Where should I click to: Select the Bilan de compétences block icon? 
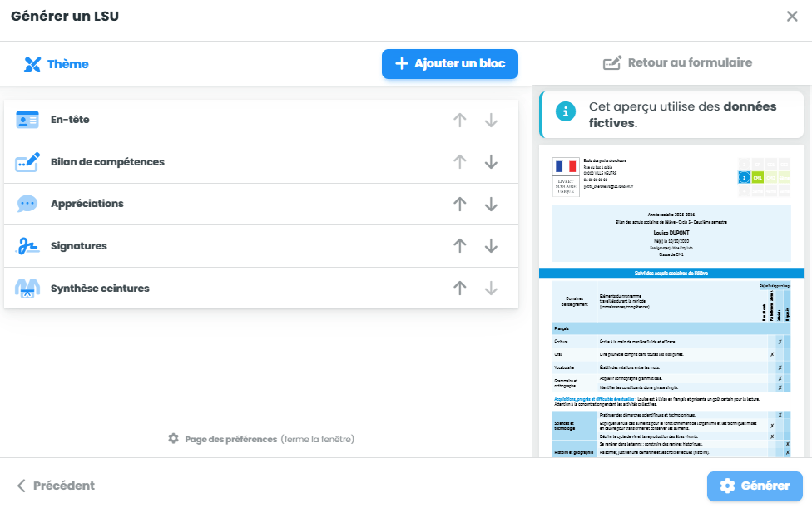click(x=27, y=162)
